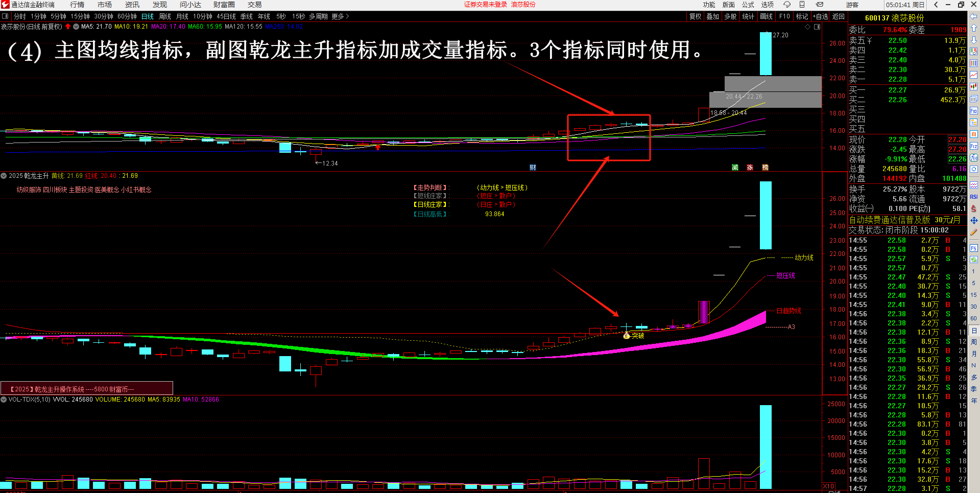Open the red line trend chart icon
980x493 pixels.
pyautogui.click(x=974, y=75)
